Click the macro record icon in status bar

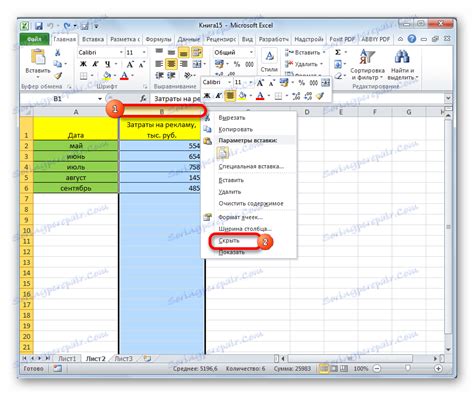pos(57,368)
